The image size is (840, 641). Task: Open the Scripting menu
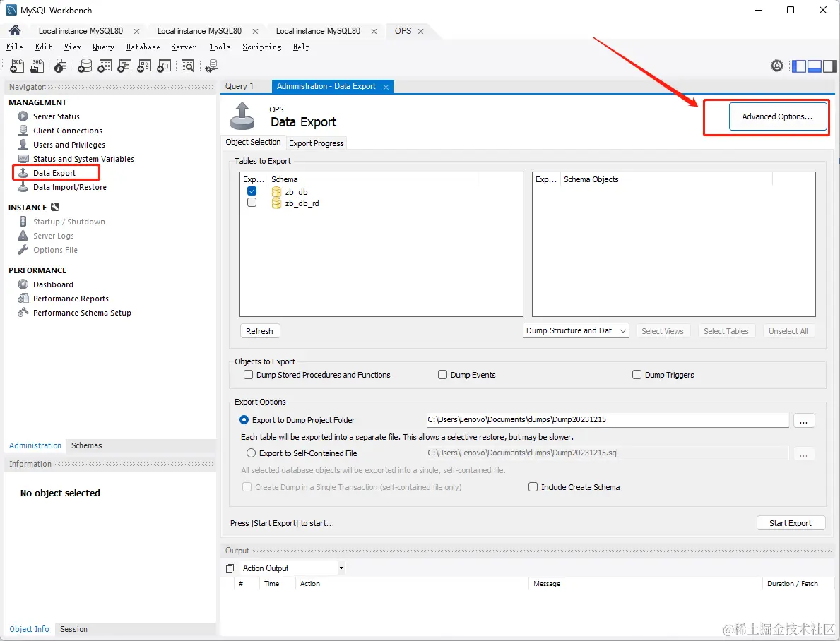[262, 47]
